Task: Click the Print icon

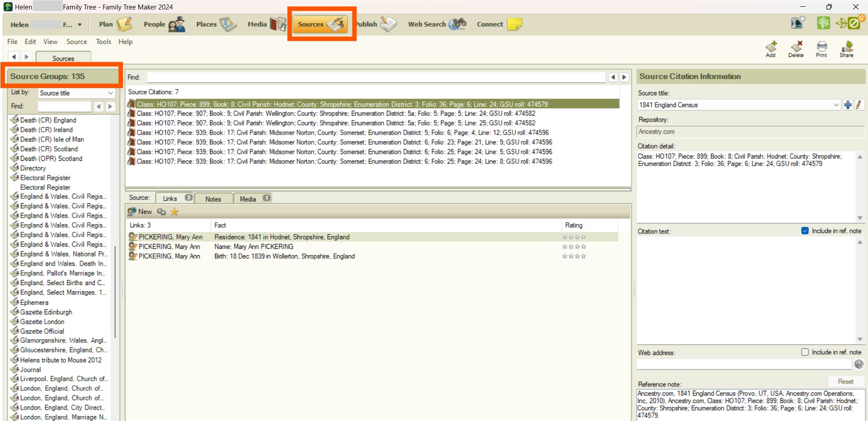Action: (821, 49)
